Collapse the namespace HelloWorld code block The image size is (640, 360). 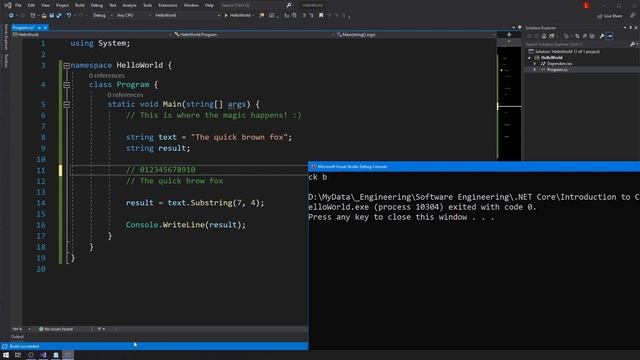coord(67,65)
